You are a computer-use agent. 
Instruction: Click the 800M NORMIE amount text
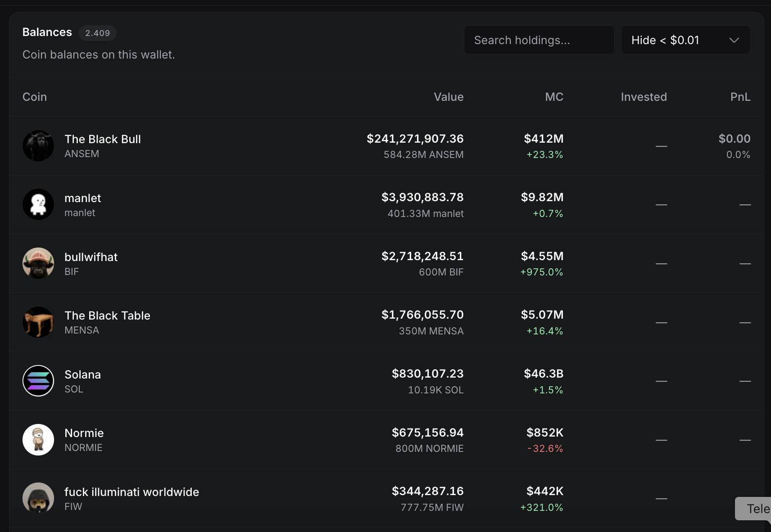430,448
